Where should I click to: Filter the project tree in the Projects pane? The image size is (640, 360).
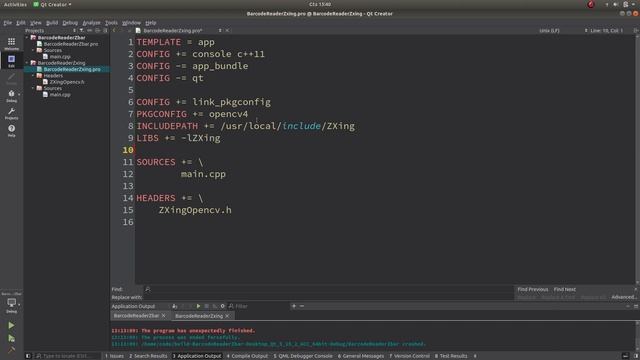(x=81, y=31)
